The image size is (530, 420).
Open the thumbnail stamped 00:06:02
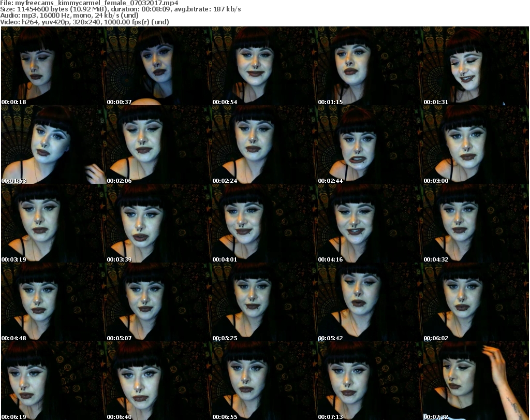click(476, 302)
